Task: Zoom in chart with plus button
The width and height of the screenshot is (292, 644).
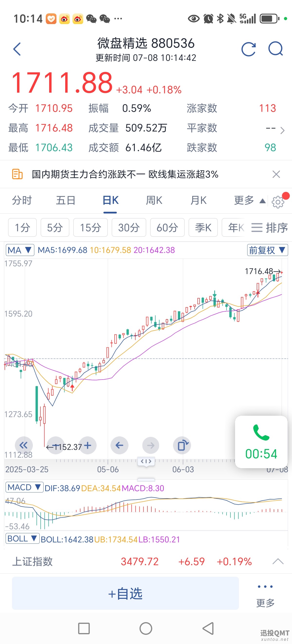Action: [88, 445]
